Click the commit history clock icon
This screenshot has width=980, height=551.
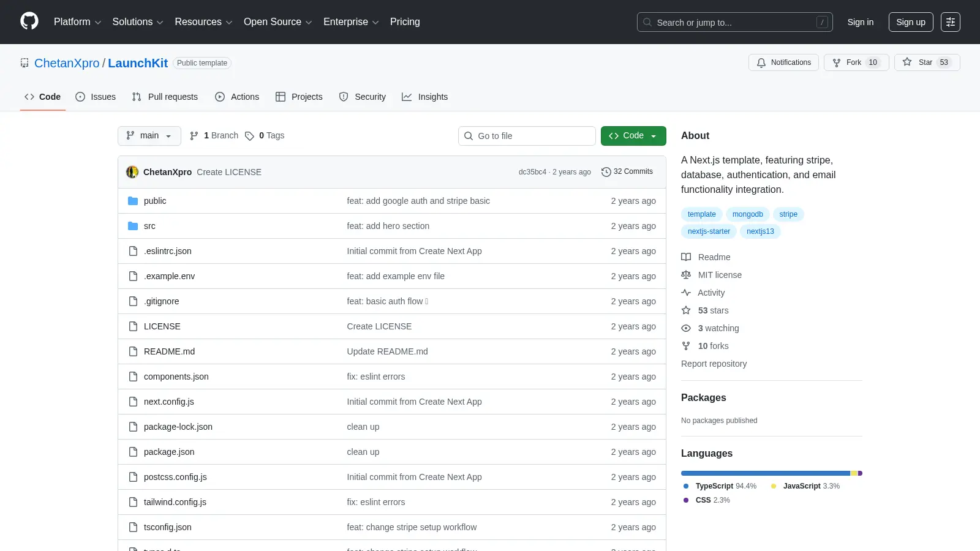click(606, 172)
